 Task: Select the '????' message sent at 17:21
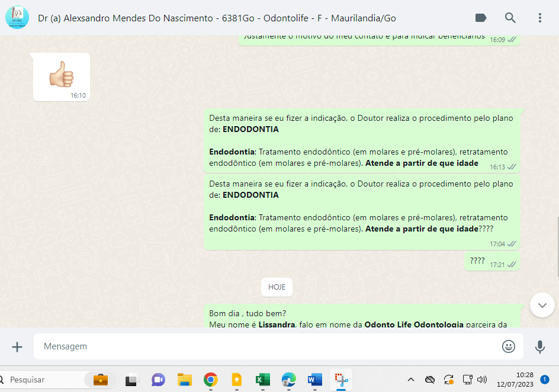(492, 262)
